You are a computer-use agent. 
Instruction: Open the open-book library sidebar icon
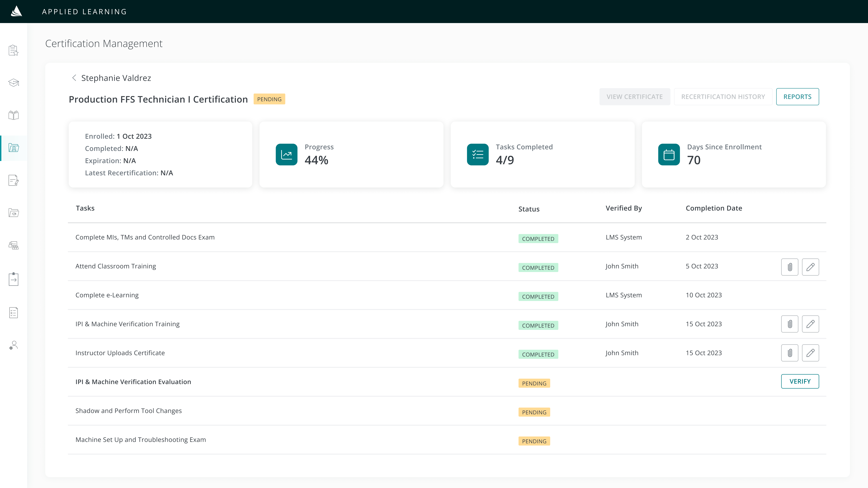(x=13, y=115)
